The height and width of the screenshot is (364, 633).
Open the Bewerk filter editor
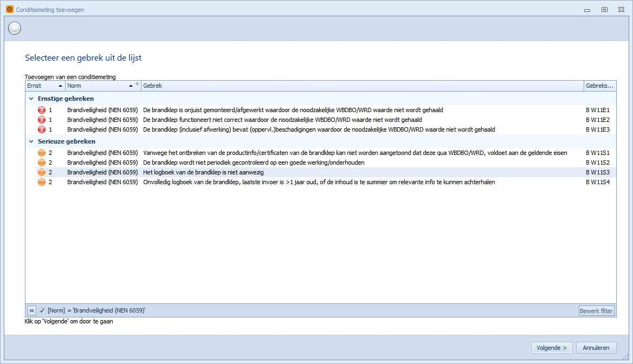596,311
